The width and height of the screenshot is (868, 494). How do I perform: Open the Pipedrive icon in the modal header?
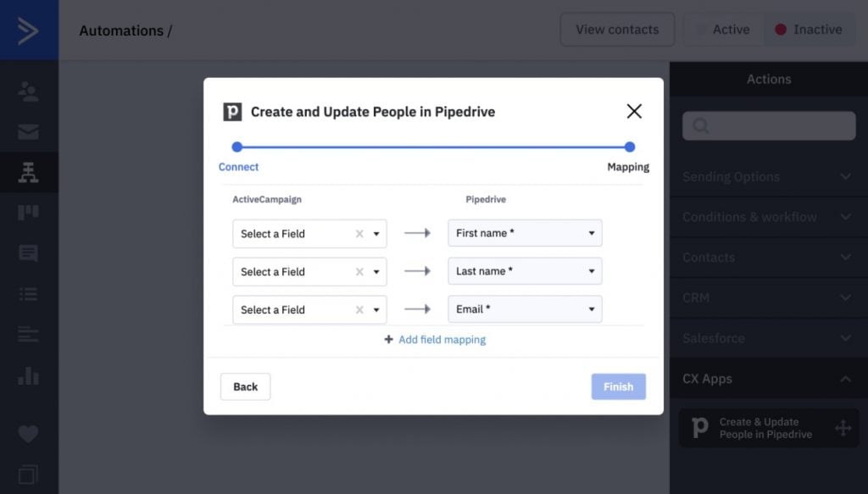[235, 111]
